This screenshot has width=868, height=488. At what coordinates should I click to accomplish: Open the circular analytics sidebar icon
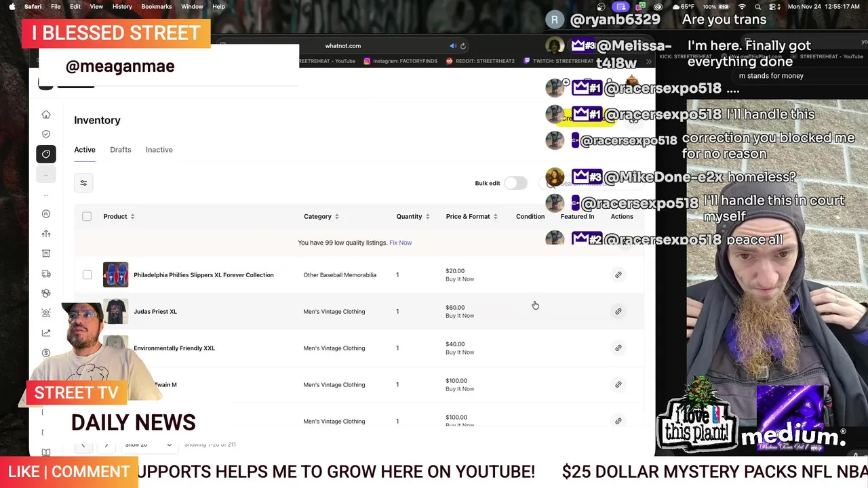click(x=46, y=214)
